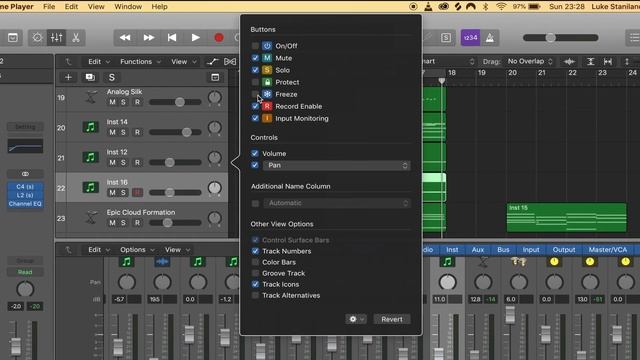This screenshot has height=360, width=640.
Task: Click the synth icon on Analog Silk track
Action: tap(91, 97)
